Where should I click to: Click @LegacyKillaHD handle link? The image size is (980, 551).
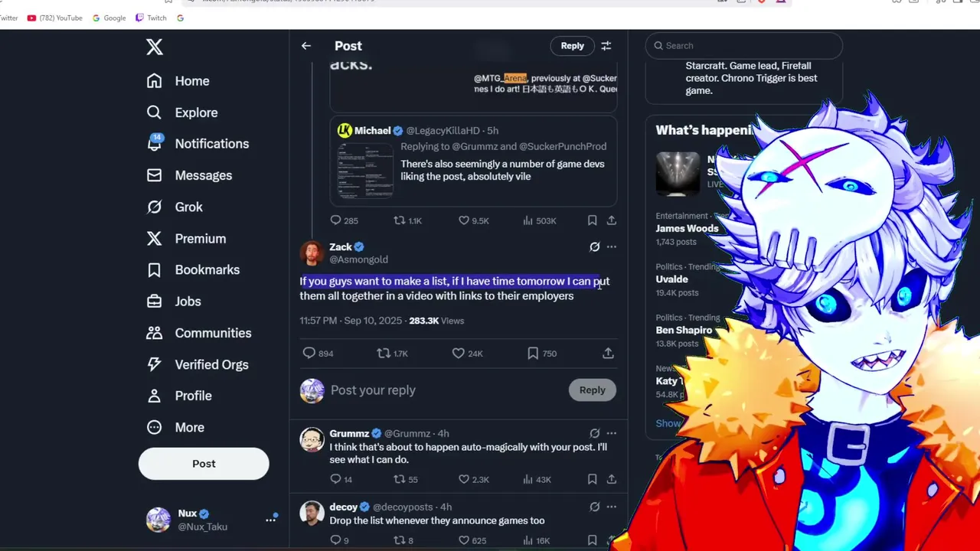click(444, 131)
